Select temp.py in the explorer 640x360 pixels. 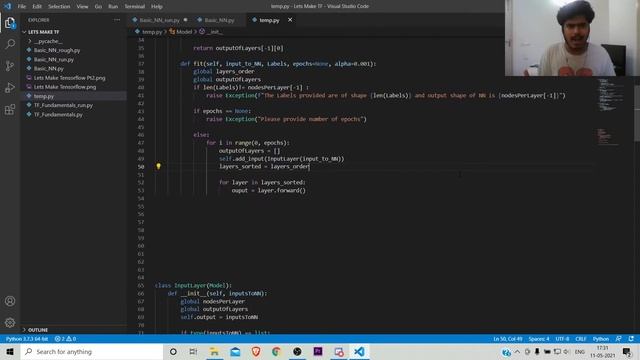44,96
